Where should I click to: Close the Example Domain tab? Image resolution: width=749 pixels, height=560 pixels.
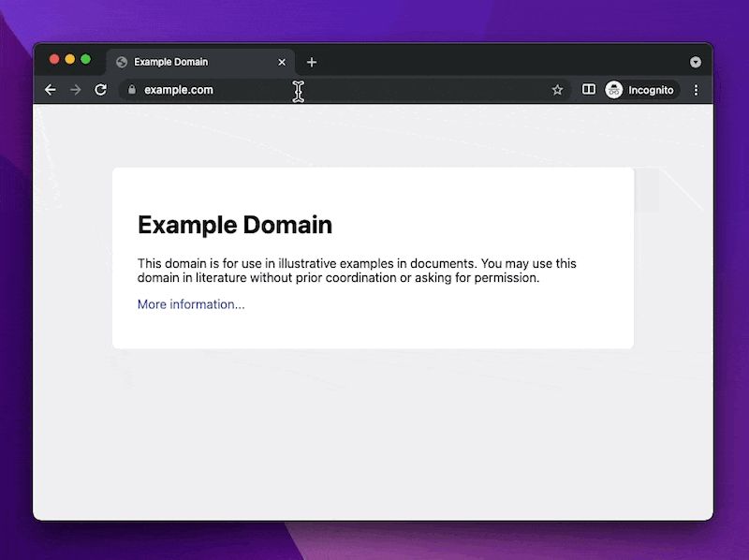point(282,62)
